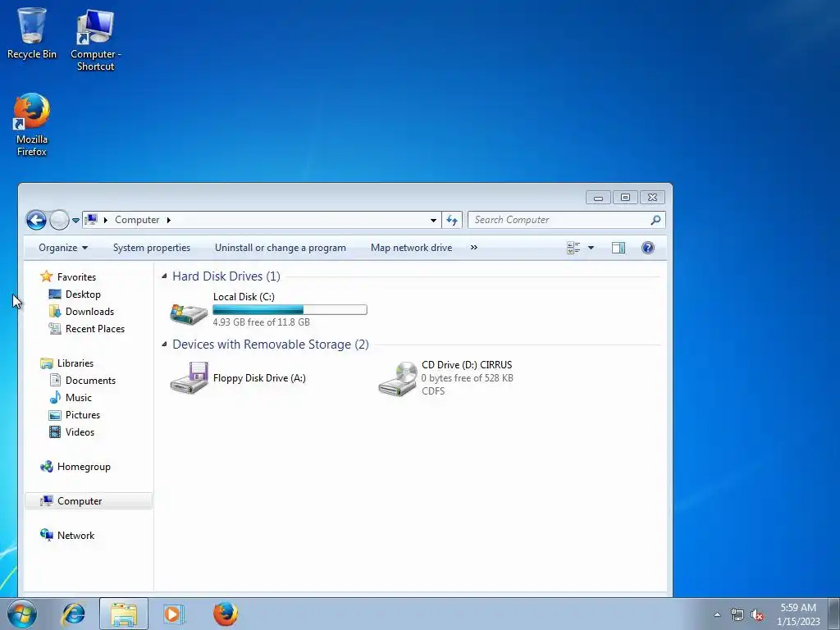
Task: Click the Back navigation arrow
Action: tap(36, 220)
